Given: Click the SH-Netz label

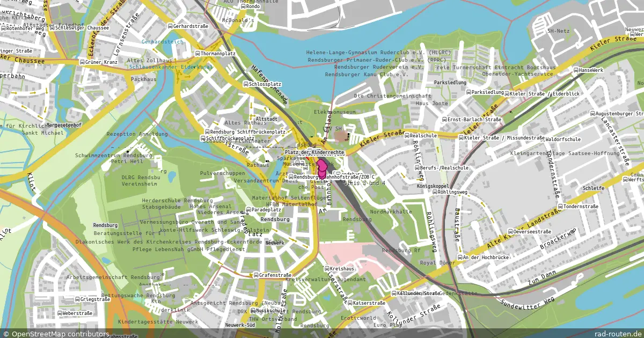Looking at the screenshot, I should 558,32.
